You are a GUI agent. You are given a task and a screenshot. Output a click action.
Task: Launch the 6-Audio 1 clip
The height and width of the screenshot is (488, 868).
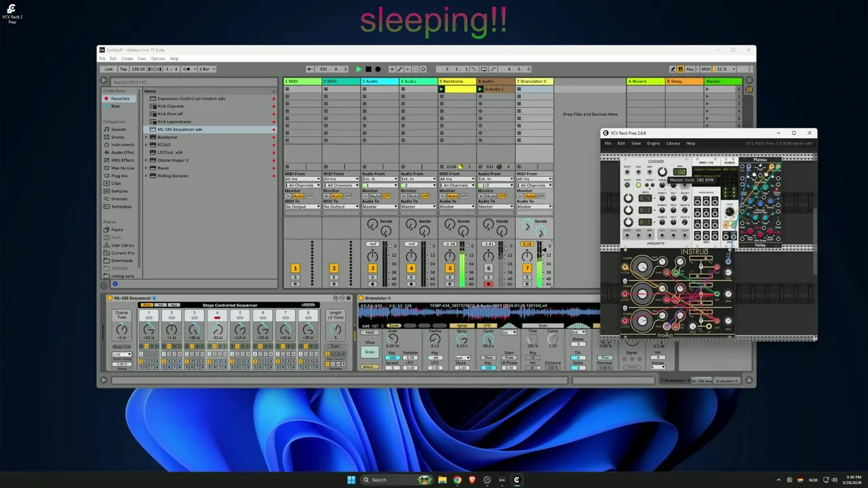(x=480, y=89)
